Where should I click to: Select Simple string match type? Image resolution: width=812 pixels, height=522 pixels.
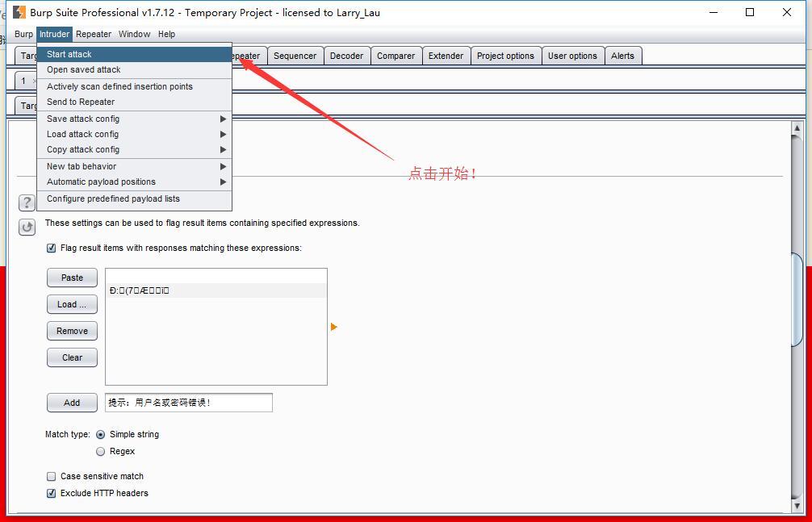click(100, 435)
